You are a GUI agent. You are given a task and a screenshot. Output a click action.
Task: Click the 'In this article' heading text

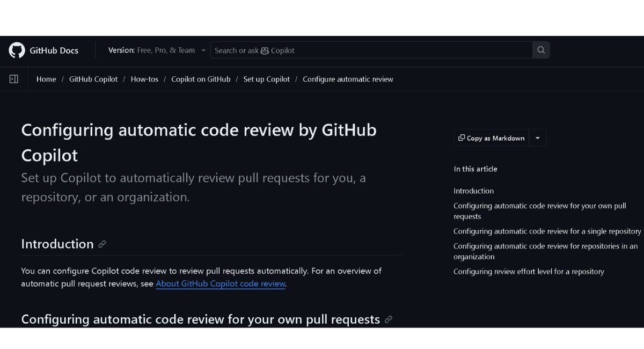pyautogui.click(x=475, y=169)
